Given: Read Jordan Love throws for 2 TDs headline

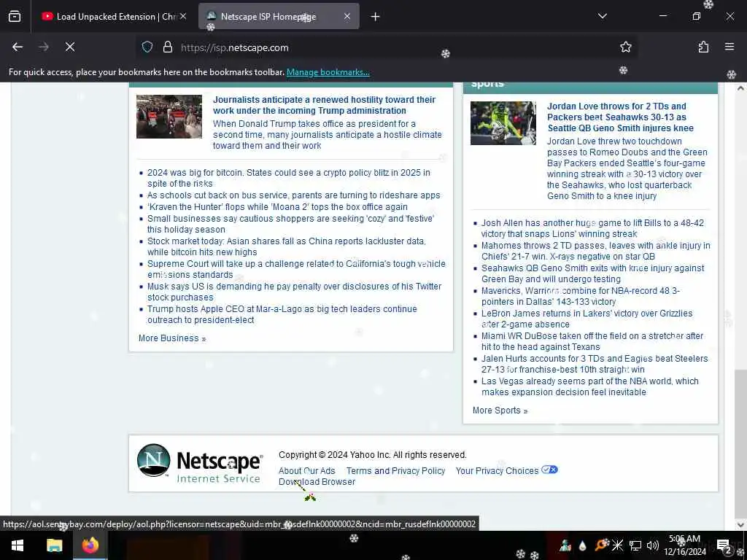Looking at the screenshot, I should 620,117.
